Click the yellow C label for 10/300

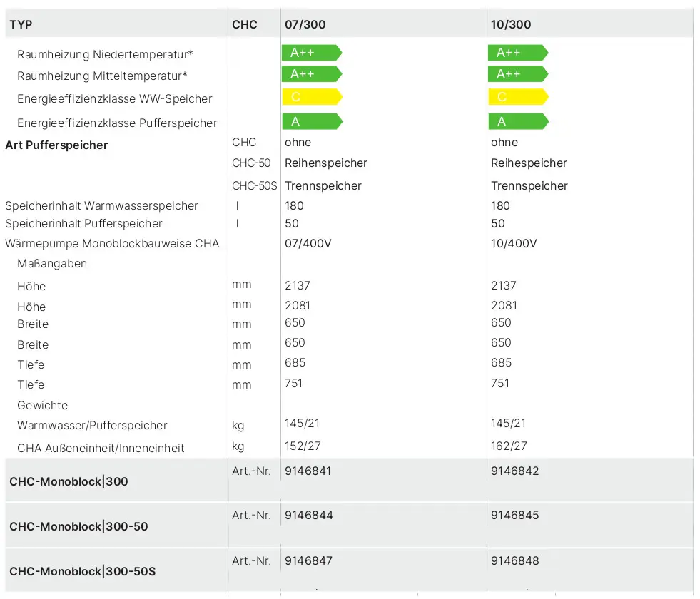(518, 97)
